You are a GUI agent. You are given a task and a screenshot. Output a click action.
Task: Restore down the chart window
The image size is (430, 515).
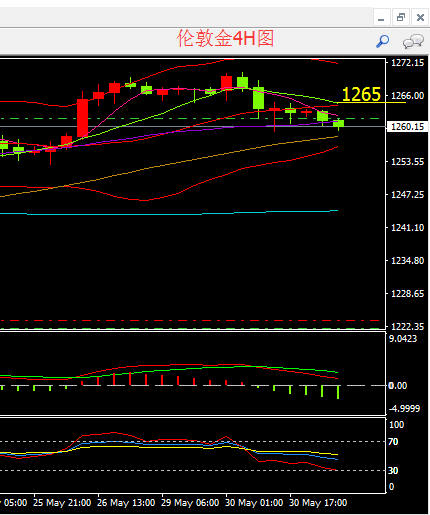coord(401,17)
